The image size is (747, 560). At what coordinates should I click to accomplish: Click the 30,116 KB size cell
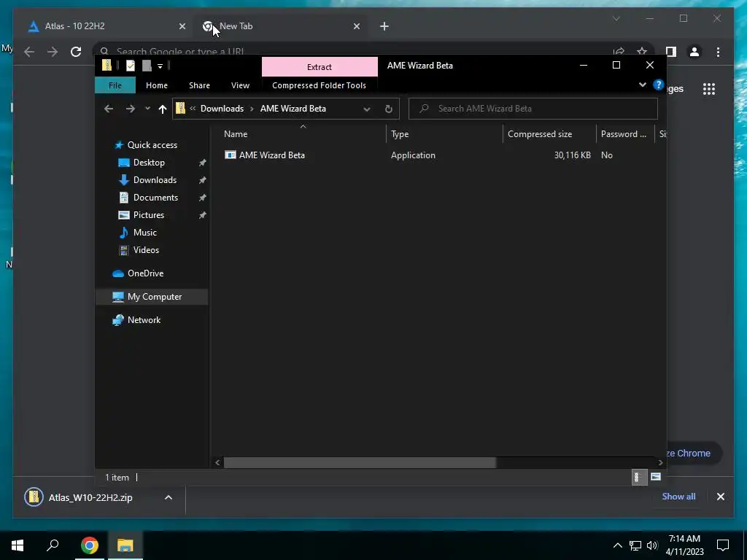point(572,155)
